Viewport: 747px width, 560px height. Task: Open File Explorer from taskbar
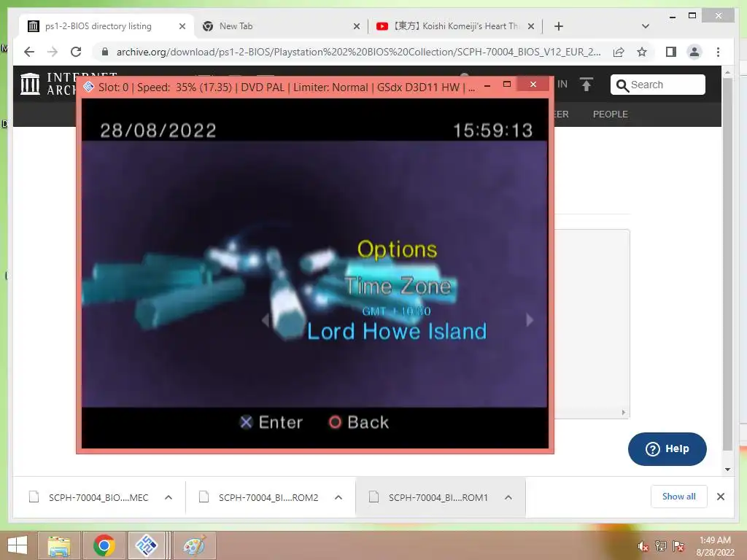pyautogui.click(x=58, y=545)
